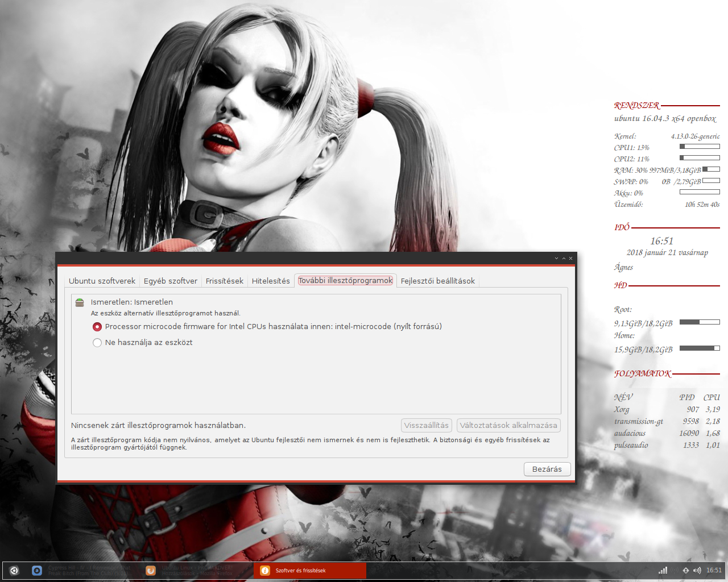Maximize the software dialog with the up arrow
The height and width of the screenshot is (582, 728).
pyautogui.click(x=564, y=258)
